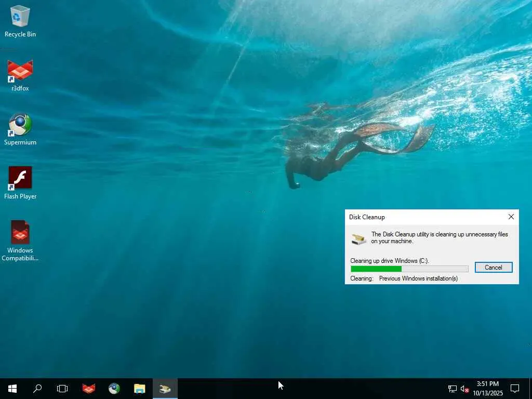Select the Supermium desktop shortcut
Viewport: 532px width, 399px height.
20,129
